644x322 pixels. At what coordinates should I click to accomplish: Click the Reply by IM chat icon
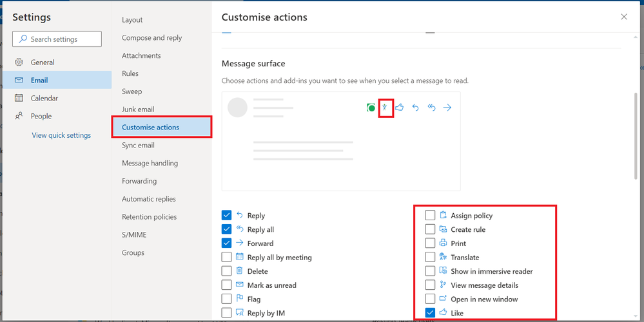240,313
